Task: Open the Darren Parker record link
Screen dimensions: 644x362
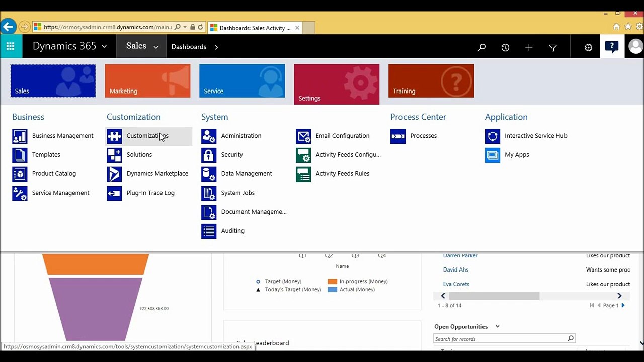Action: pos(460,255)
